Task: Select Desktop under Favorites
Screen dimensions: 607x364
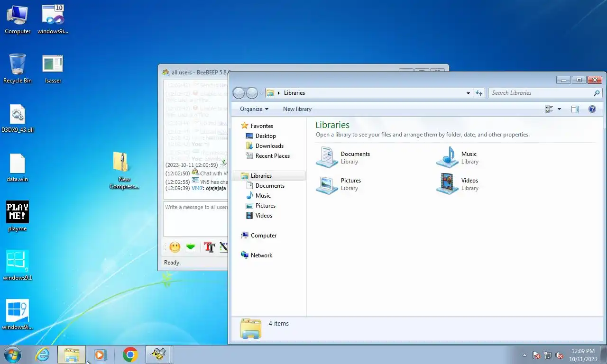Action: click(261, 136)
